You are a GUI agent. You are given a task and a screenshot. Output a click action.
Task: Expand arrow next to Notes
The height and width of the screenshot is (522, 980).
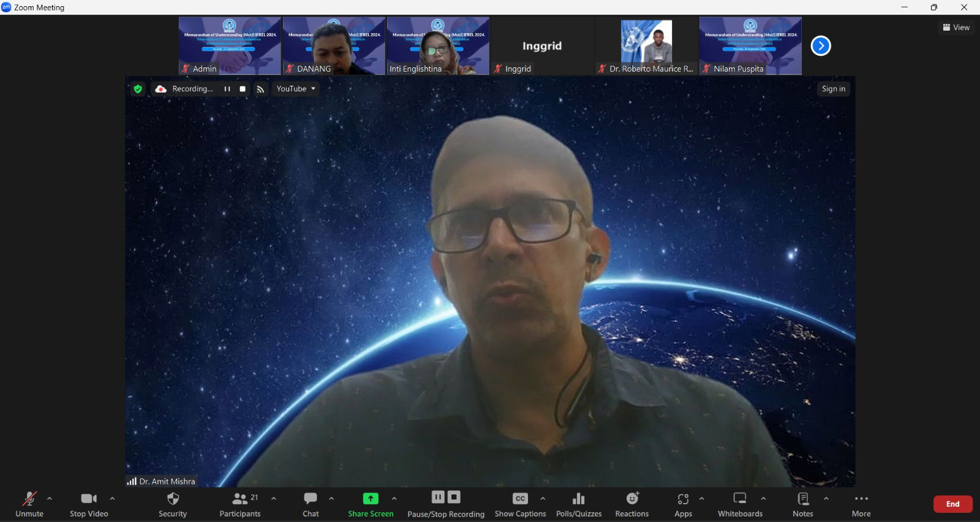(x=826, y=499)
